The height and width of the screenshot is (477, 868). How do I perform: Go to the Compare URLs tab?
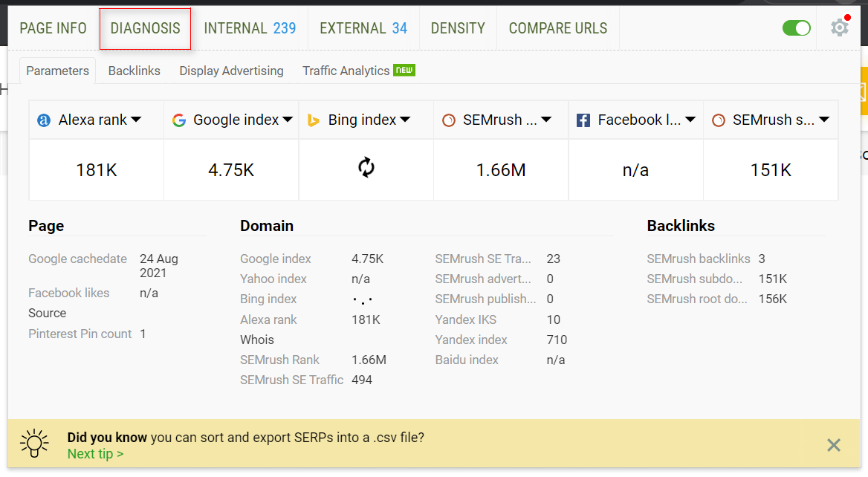pyautogui.click(x=557, y=28)
